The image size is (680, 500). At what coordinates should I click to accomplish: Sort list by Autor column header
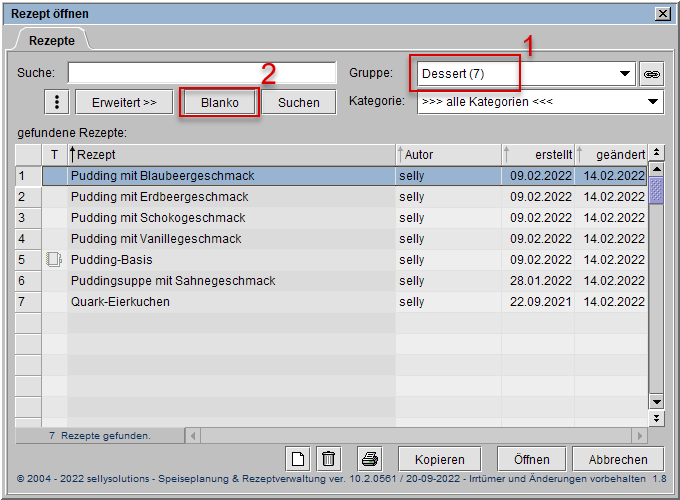[x=447, y=155]
